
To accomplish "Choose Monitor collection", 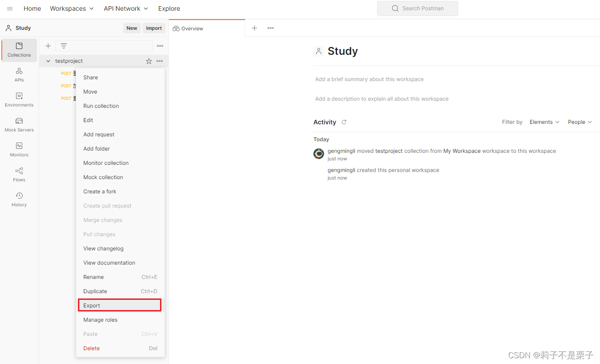I will pos(120,163).
